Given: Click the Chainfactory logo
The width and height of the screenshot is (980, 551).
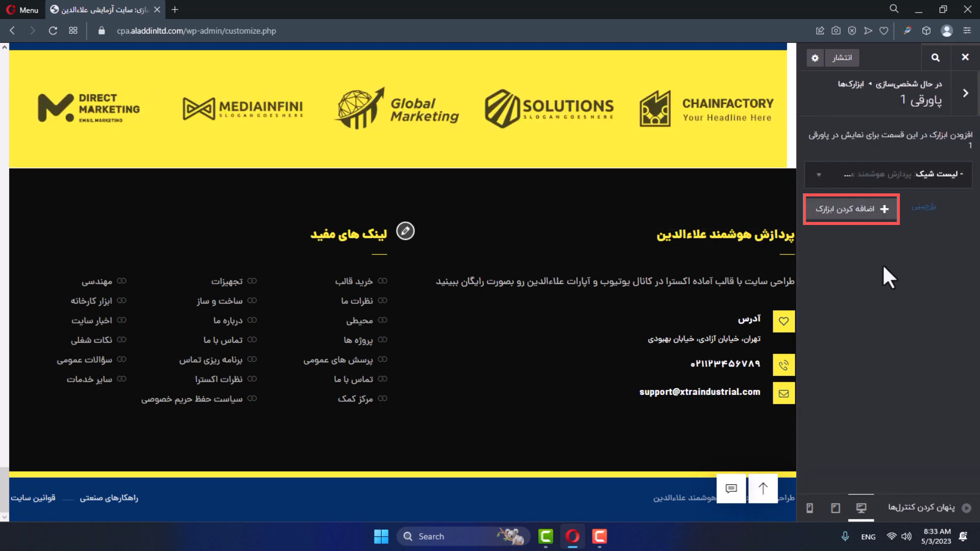Looking at the screenshot, I should (x=706, y=109).
